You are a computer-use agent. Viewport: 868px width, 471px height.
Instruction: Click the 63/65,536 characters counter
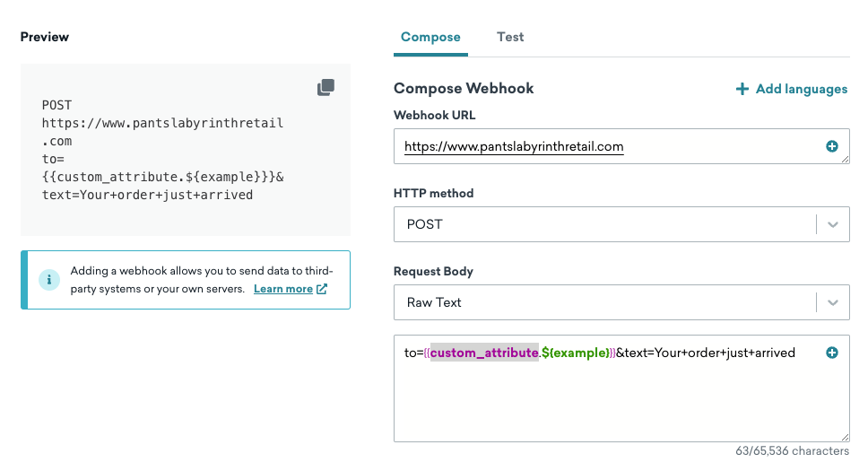coord(792,451)
